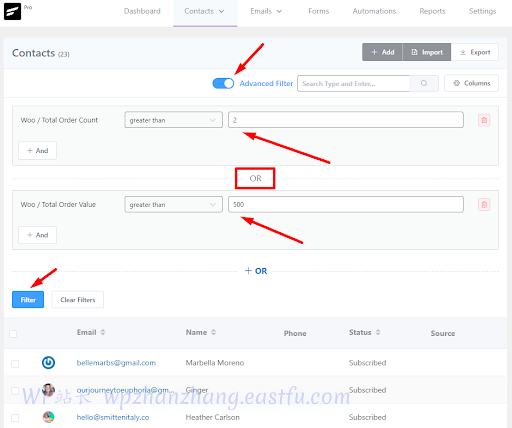512x428 pixels.
Task: Tick the select-all contacts checkbox
Action: pos(13,334)
